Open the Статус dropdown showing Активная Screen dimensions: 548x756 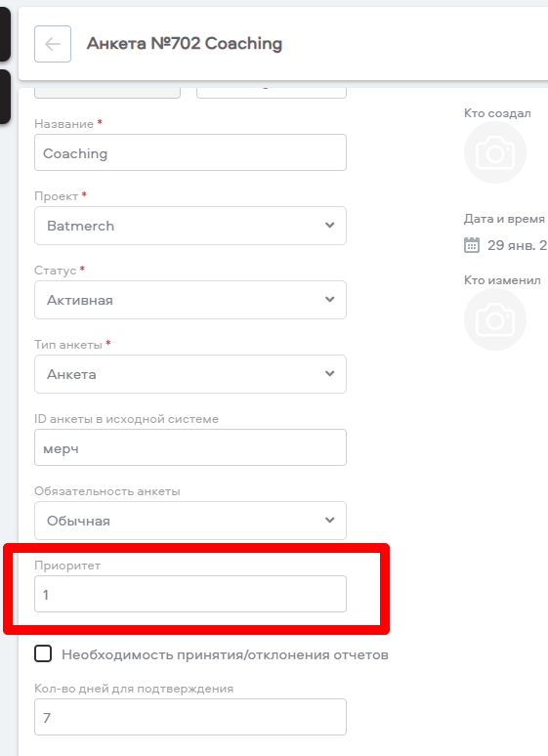(x=190, y=300)
